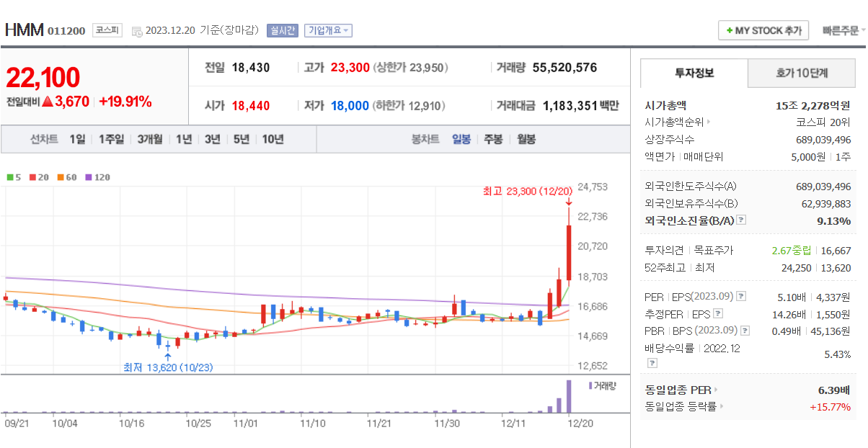Switch to the 호가10단계 tab
868x448 pixels.
click(x=802, y=73)
